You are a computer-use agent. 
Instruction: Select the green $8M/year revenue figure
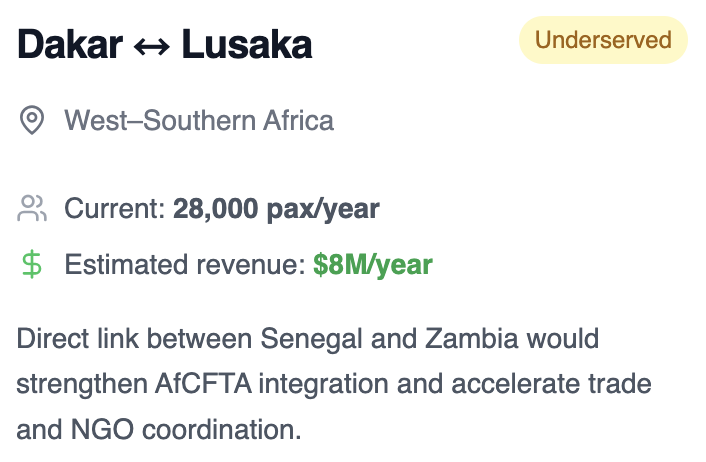coord(373,265)
